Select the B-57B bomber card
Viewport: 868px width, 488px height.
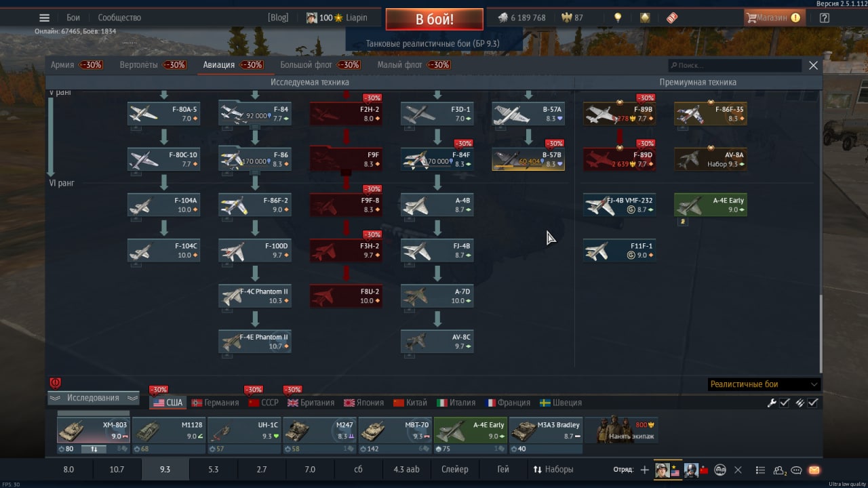pos(528,159)
